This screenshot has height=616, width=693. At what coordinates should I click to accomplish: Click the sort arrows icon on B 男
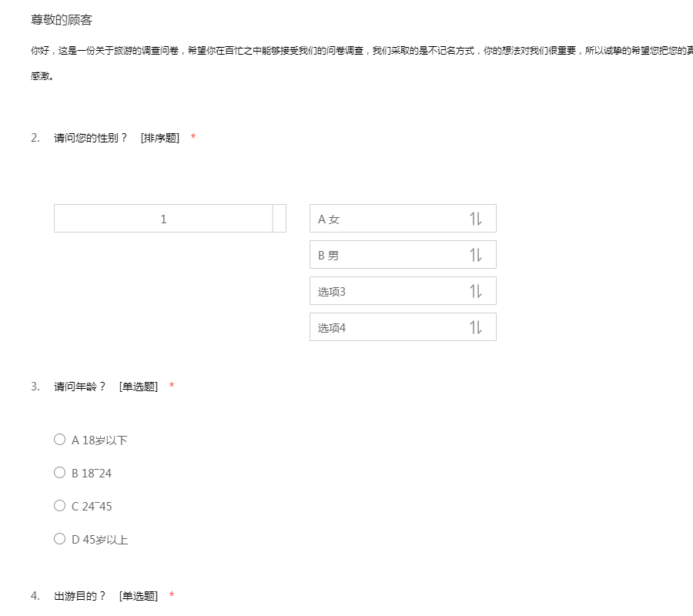coord(475,255)
